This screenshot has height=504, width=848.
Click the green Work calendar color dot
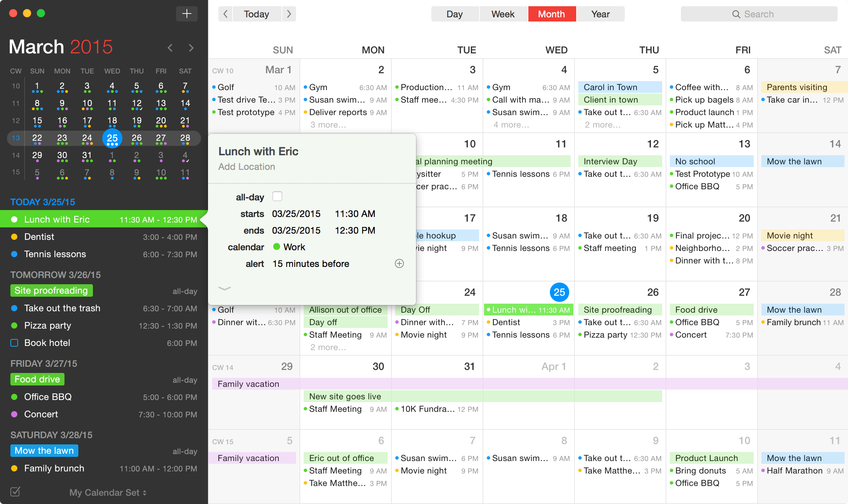277,246
